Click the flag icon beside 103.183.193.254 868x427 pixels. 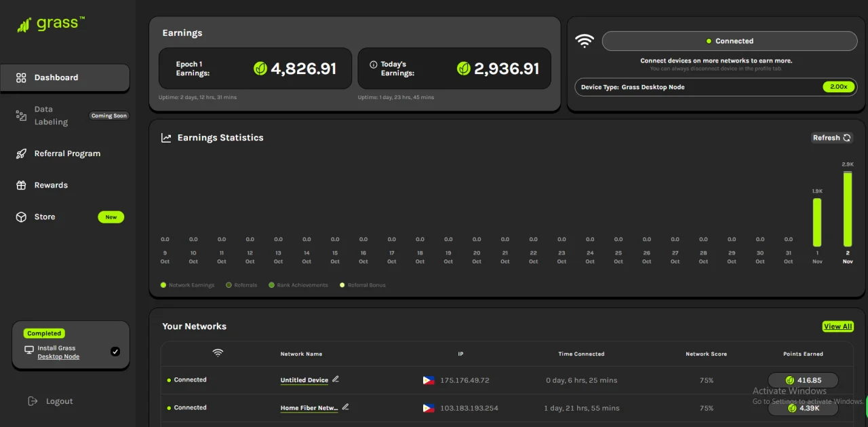tap(429, 408)
